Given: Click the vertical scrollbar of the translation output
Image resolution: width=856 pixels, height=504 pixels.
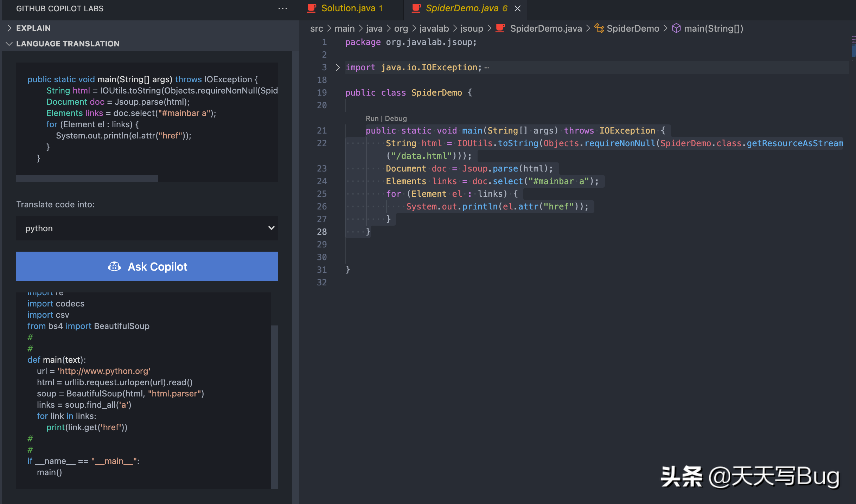Looking at the screenshot, I should point(274,407).
